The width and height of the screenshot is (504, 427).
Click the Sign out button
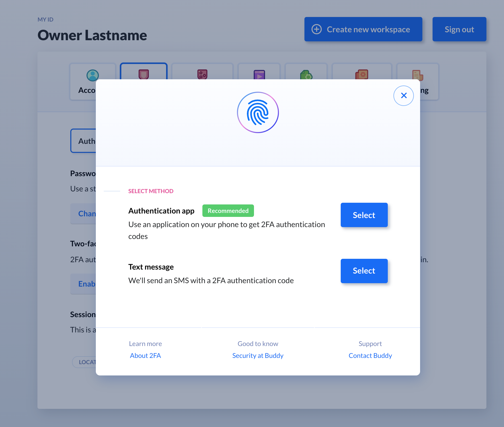click(x=459, y=29)
